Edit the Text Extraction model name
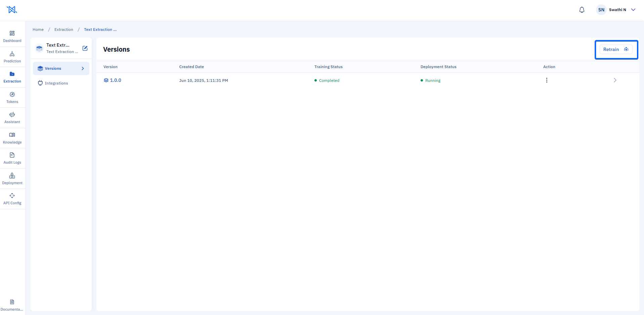The width and height of the screenshot is (644, 315). [x=85, y=48]
